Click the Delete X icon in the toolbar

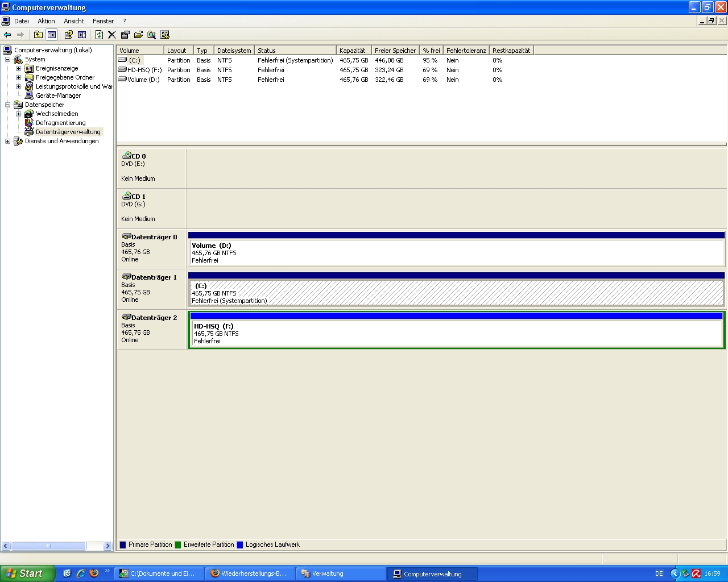tap(112, 35)
